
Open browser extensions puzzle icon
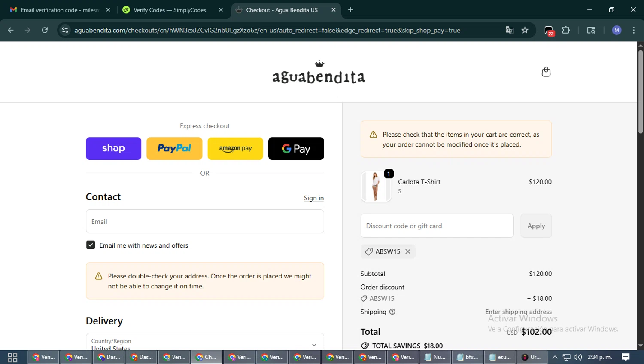566,30
